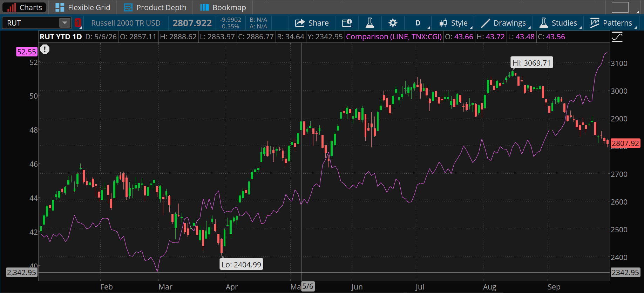Click the grid layout rectangle button top right
Image resolution: width=644 pixels, height=293 pixels.
point(620,7)
